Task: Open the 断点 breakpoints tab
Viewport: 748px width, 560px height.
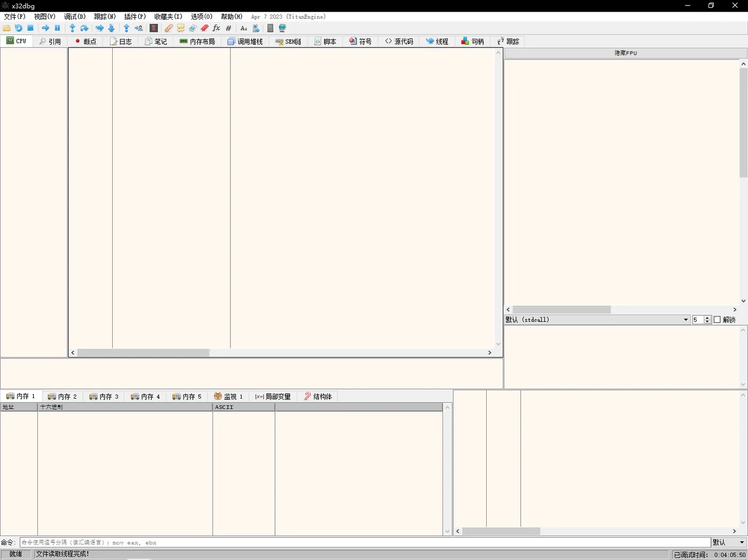Action: 85,41
